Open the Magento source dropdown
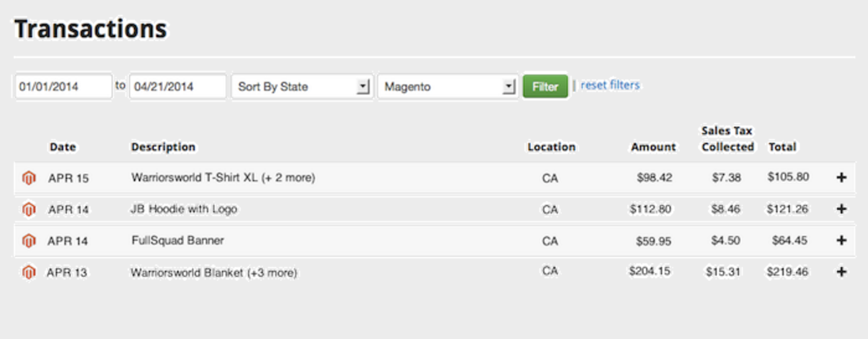868x339 pixels. [x=448, y=87]
